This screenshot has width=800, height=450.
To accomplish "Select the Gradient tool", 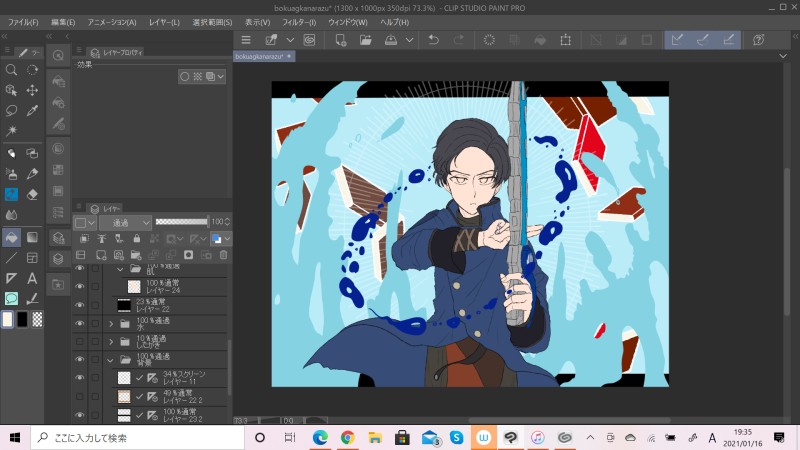I will point(32,237).
